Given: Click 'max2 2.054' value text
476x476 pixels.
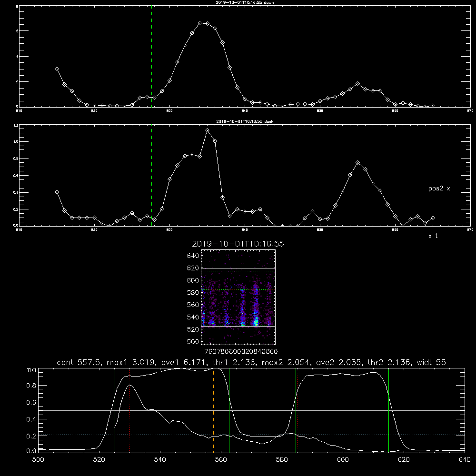Looking at the screenshot, I should tap(286, 362).
